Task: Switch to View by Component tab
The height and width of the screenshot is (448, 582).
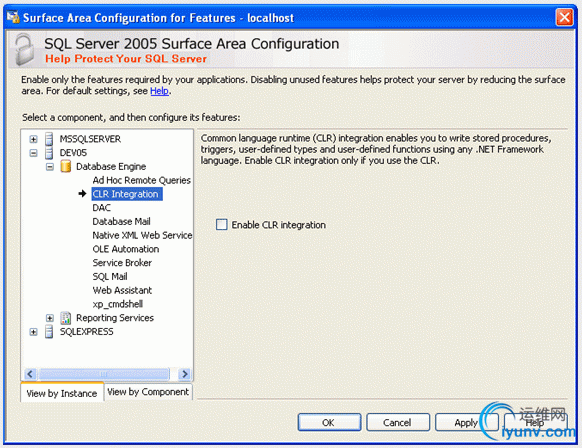Action: 148,392
